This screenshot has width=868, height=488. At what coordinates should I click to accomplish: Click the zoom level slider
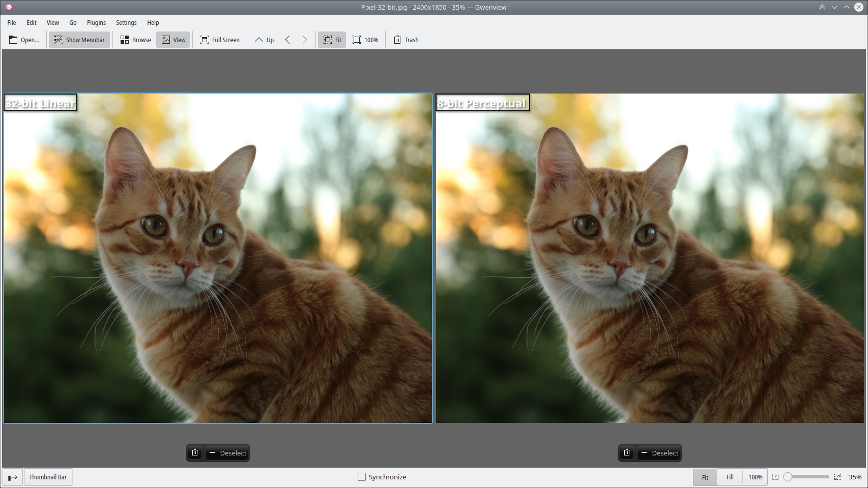coord(806,477)
